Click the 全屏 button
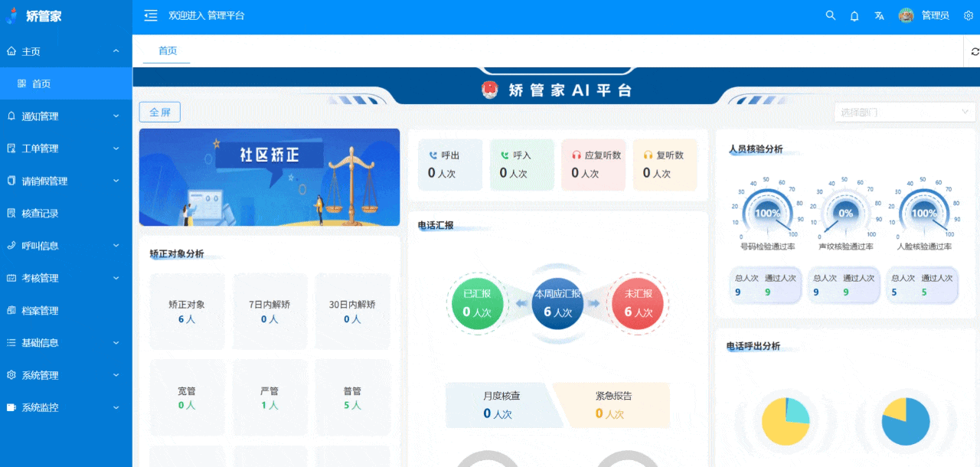Image resolution: width=980 pixels, height=467 pixels. click(159, 113)
